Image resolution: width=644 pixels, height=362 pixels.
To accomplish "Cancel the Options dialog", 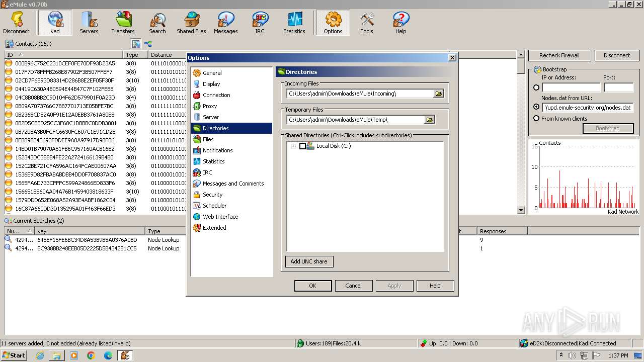I will tap(354, 286).
